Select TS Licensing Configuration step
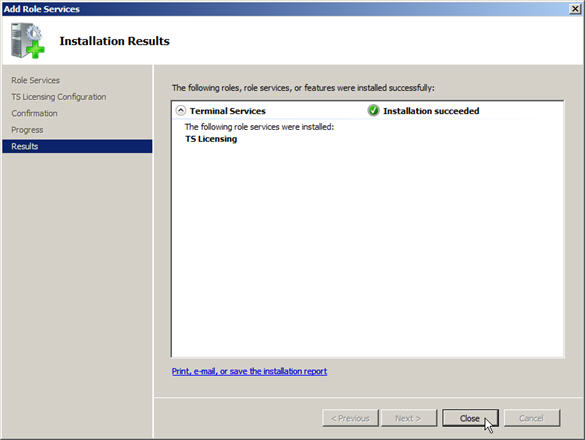 coord(59,97)
